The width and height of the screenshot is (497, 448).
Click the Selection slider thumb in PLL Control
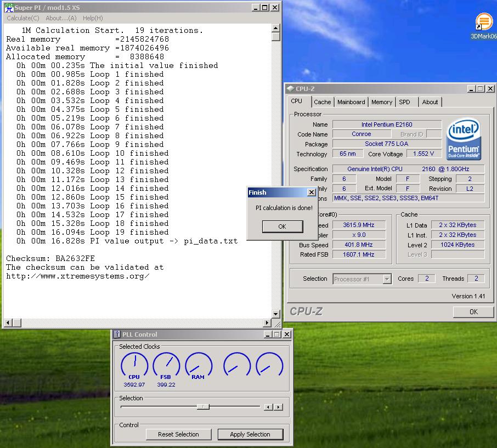coord(203,406)
